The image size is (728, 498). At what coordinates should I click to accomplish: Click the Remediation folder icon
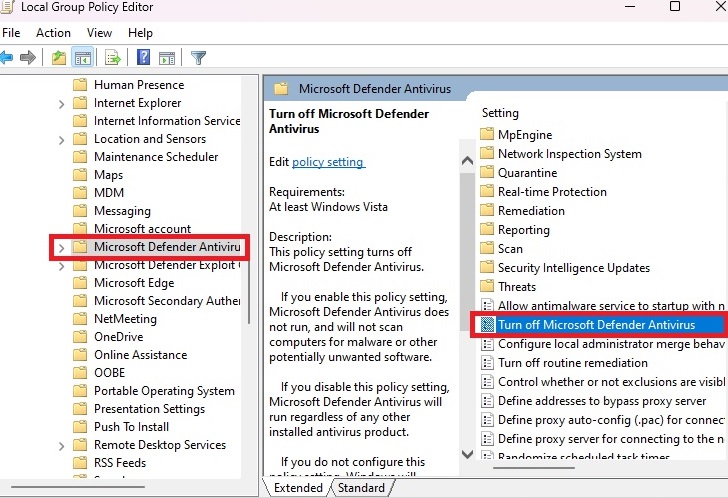(x=487, y=211)
